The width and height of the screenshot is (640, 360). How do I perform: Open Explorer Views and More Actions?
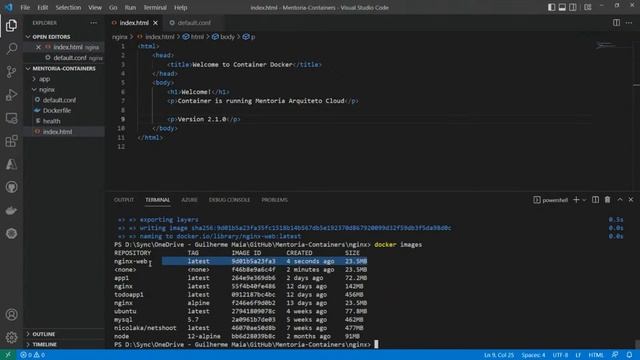pyautogui.click(x=93, y=23)
